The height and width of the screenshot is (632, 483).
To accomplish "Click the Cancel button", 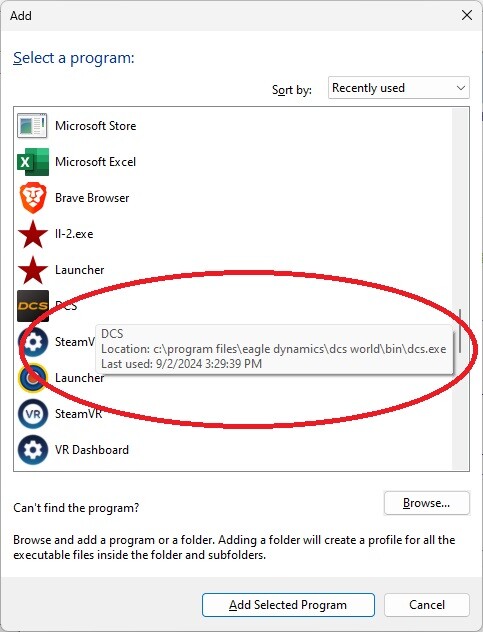I will (427, 605).
